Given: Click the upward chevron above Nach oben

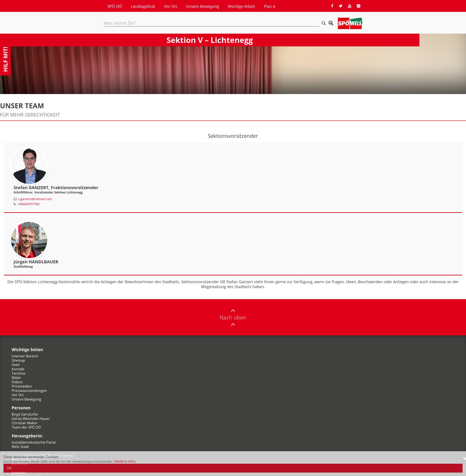Looking at the screenshot, I should (x=233, y=311).
